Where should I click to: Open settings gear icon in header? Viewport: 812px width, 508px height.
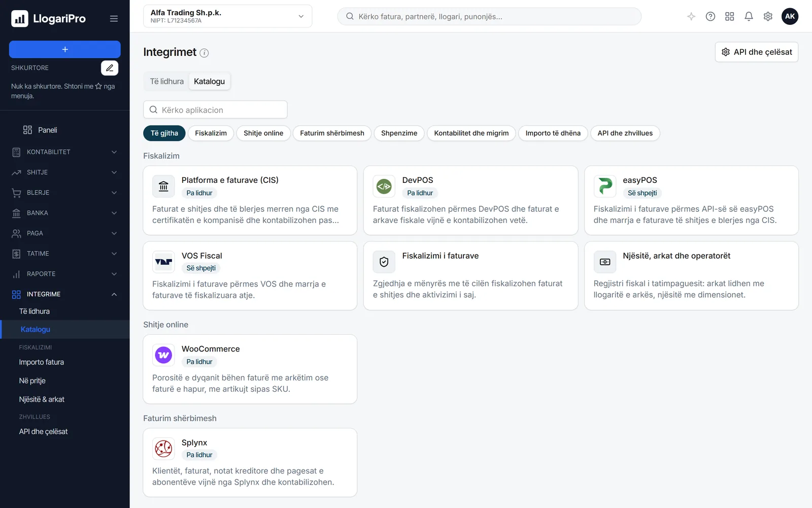tap(768, 16)
